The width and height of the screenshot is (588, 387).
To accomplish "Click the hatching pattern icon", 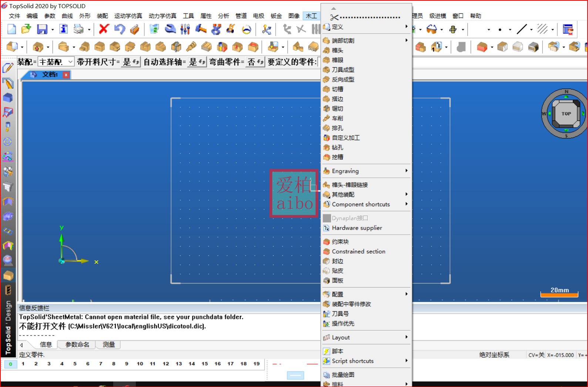I will pyautogui.click(x=542, y=29).
